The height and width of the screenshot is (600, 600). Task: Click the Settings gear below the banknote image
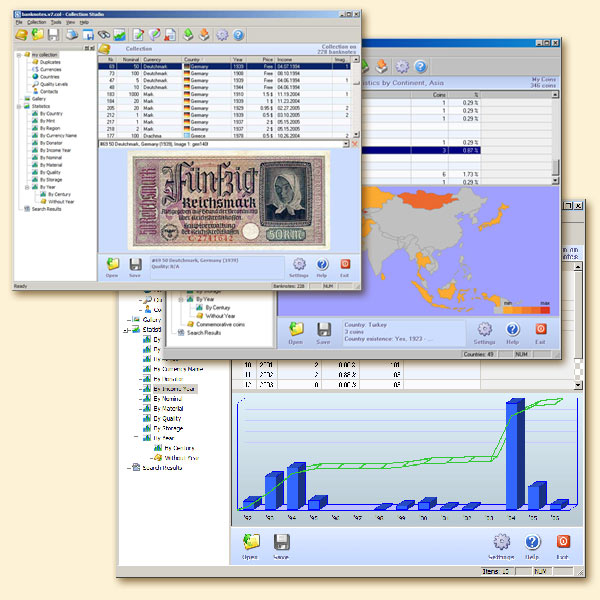(x=299, y=264)
